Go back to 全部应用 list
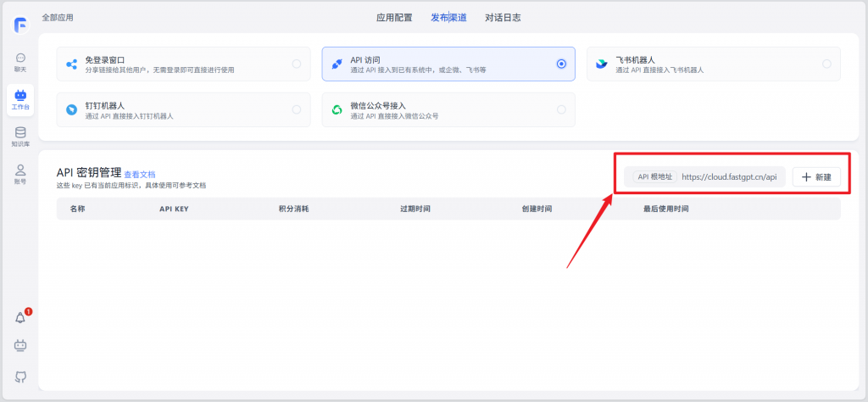This screenshot has height=402, width=868. coord(58,17)
